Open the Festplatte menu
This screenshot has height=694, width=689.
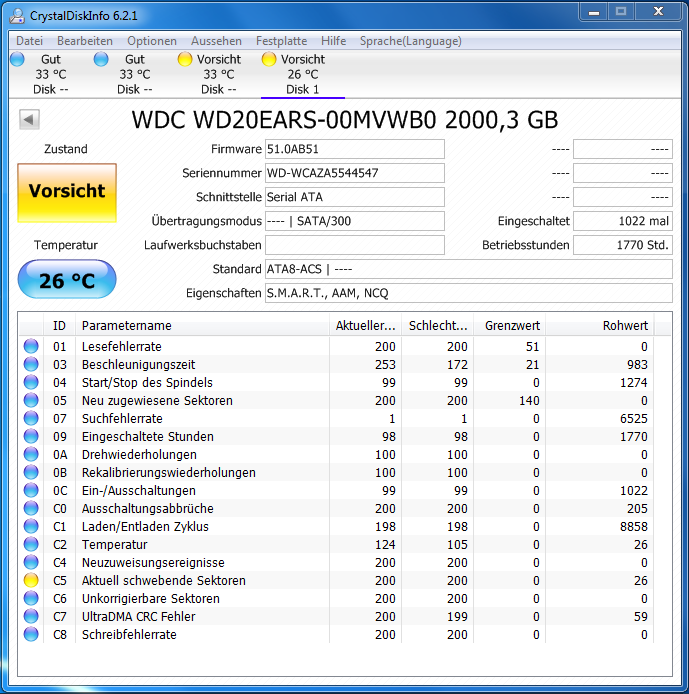[x=281, y=41]
